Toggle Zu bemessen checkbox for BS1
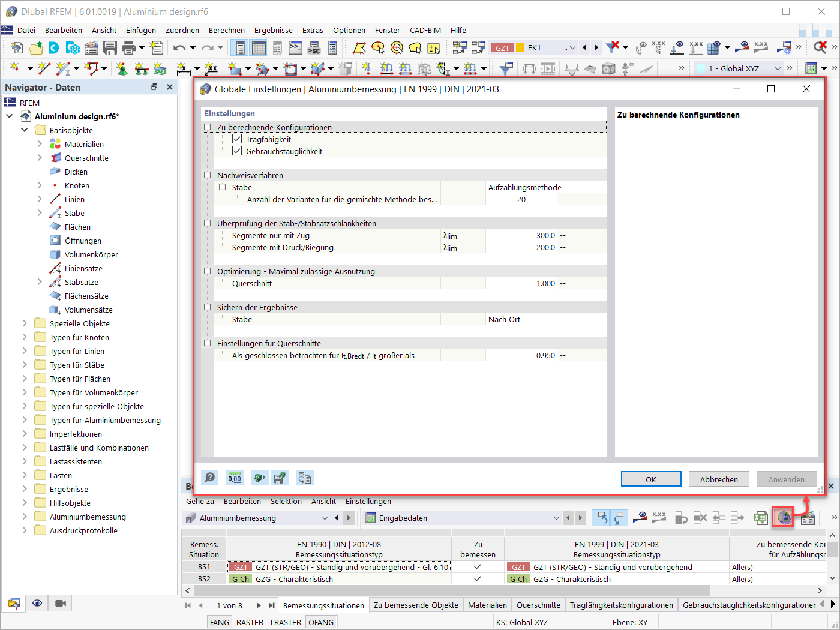Screen dimensions: 840x630 coord(478,567)
